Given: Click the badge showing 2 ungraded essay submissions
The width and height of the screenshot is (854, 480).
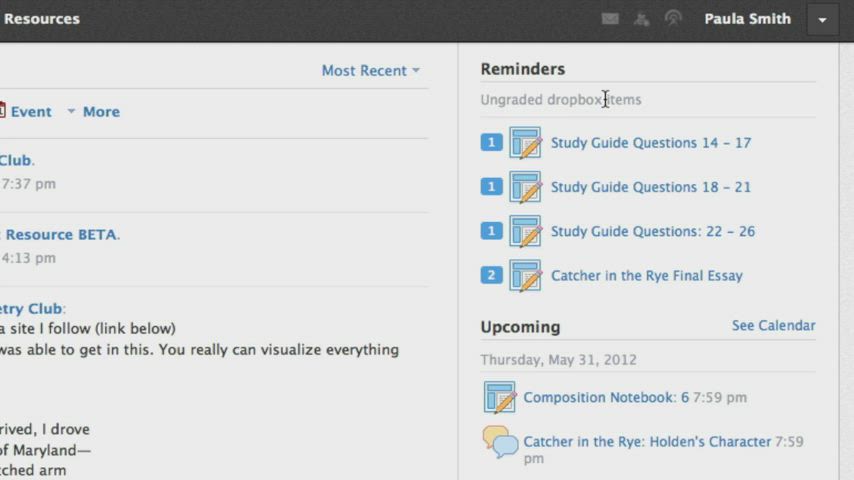Looking at the screenshot, I should click(x=491, y=276).
